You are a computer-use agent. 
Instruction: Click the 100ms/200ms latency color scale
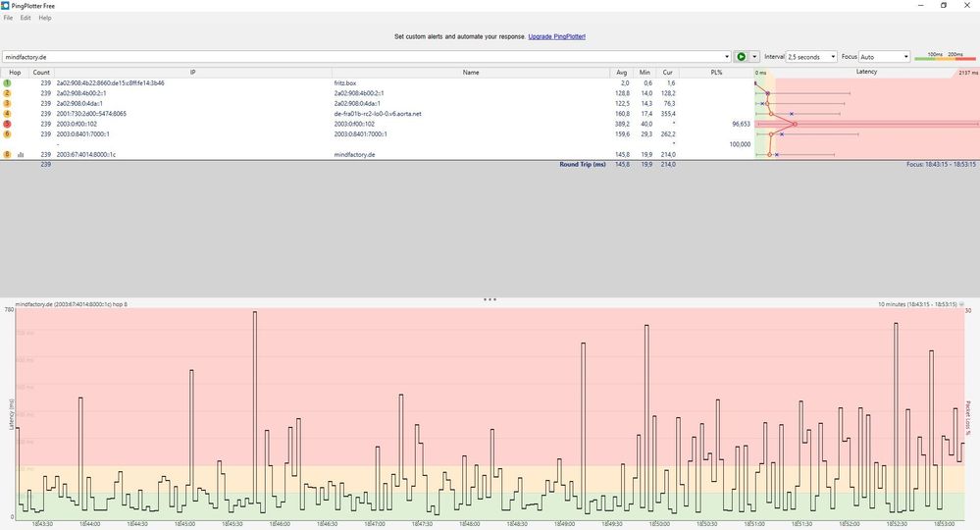(945, 56)
